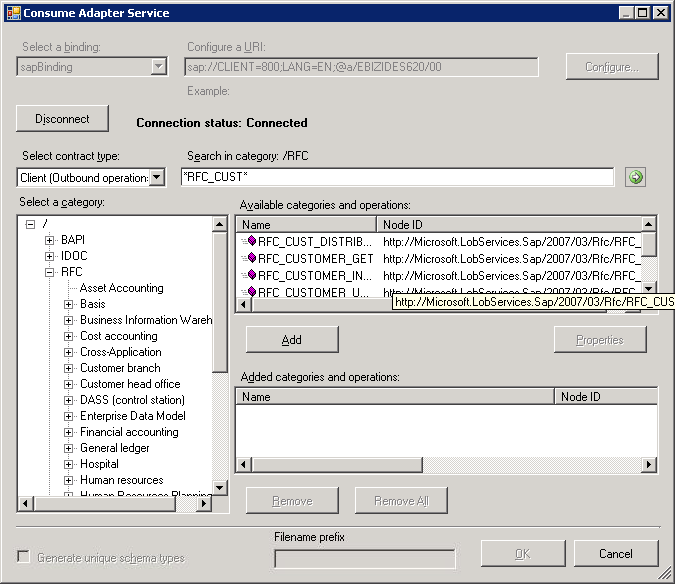Select the Customer branch tree item
Image resolution: width=675 pixels, height=584 pixels.
120,368
